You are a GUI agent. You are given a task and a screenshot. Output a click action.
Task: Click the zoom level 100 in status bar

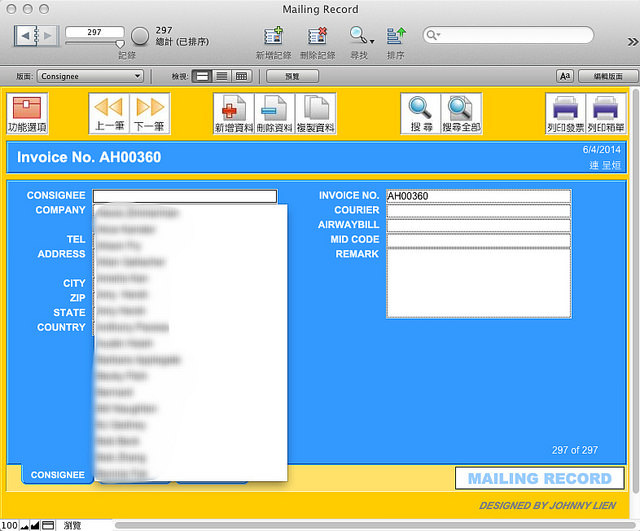[x=9, y=525]
